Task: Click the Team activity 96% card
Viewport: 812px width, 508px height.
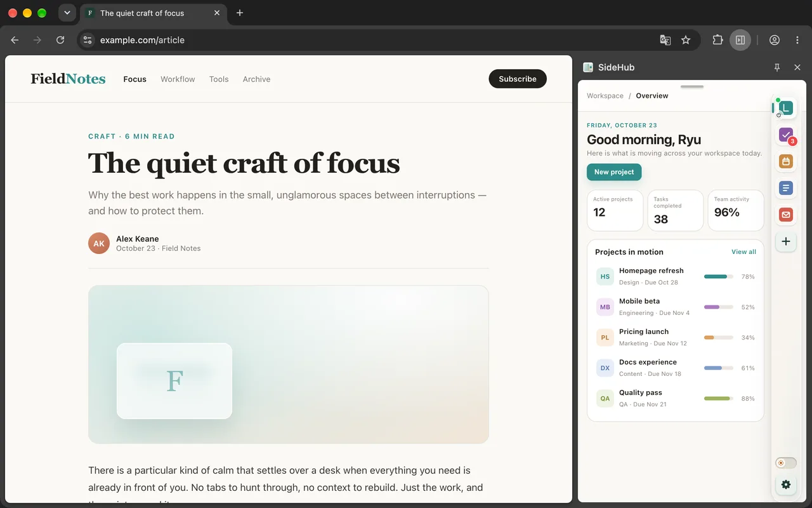Action: click(736, 210)
